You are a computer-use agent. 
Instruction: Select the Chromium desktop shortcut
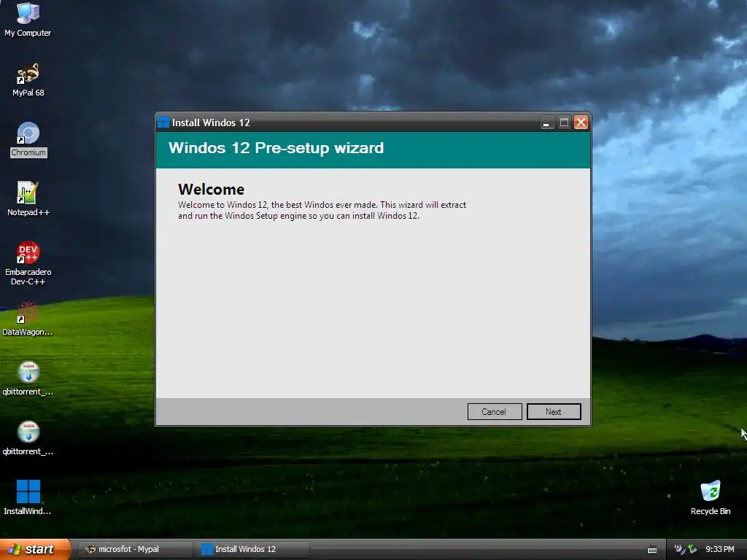coord(28,139)
